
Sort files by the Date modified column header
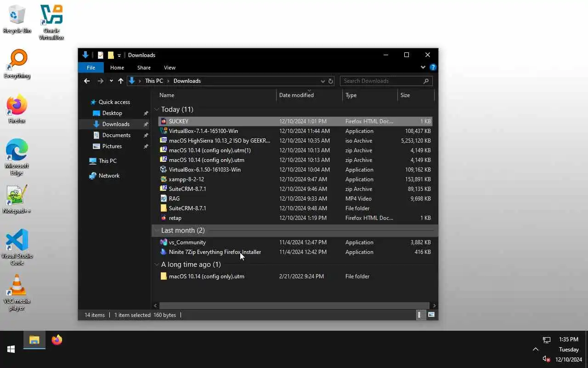tap(310, 95)
